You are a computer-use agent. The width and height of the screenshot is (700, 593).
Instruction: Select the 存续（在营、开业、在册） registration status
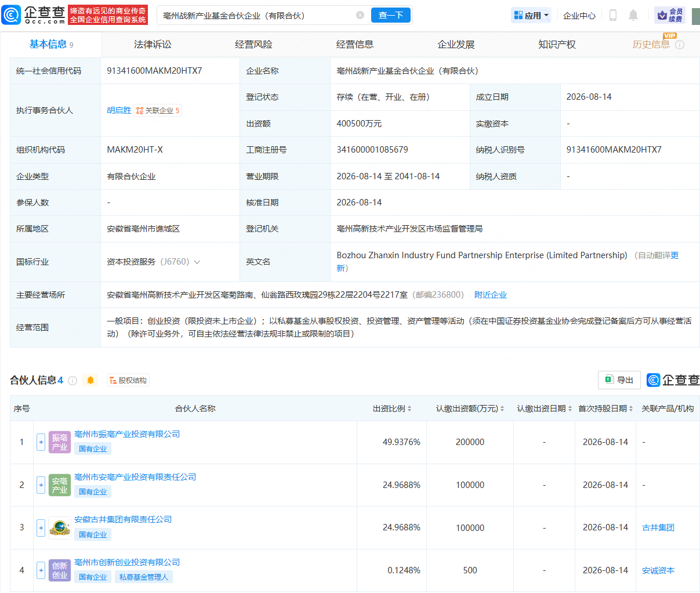tap(385, 97)
